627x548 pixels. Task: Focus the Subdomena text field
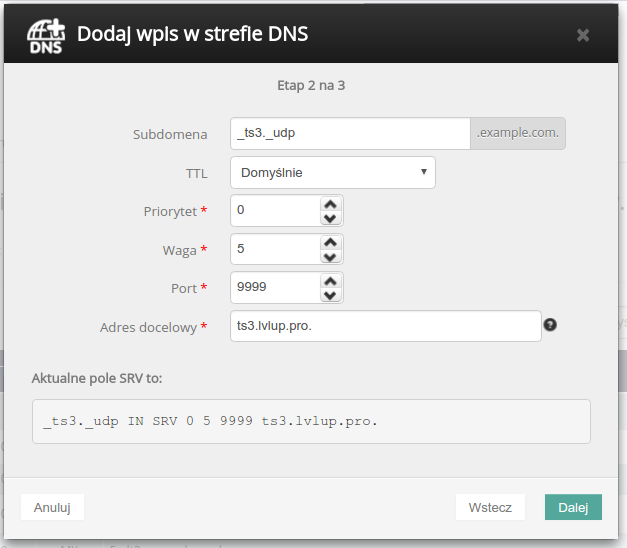[x=349, y=134]
